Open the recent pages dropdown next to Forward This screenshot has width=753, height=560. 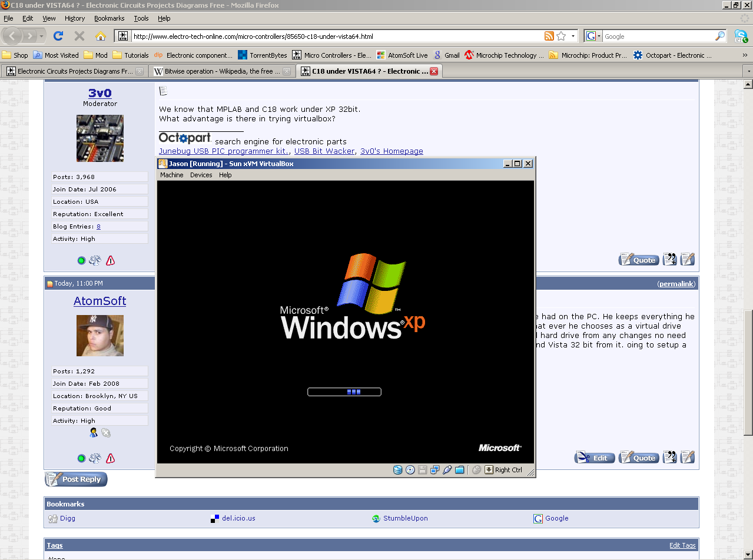(42, 37)
